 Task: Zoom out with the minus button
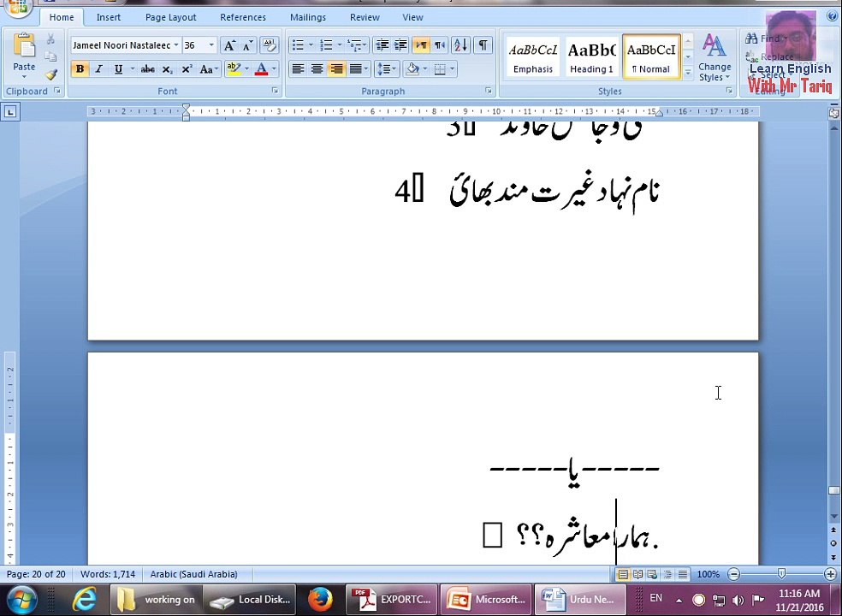click(x=733, y=574)
